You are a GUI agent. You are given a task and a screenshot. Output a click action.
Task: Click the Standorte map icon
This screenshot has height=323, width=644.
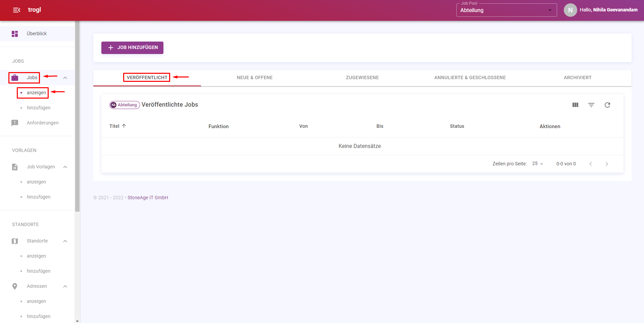point(15,241)
